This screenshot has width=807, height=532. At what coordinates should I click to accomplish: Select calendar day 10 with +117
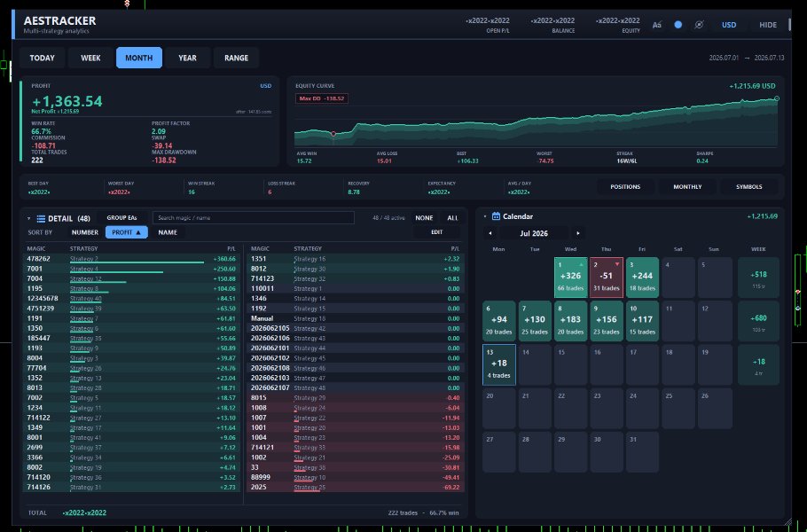(642, 321)
